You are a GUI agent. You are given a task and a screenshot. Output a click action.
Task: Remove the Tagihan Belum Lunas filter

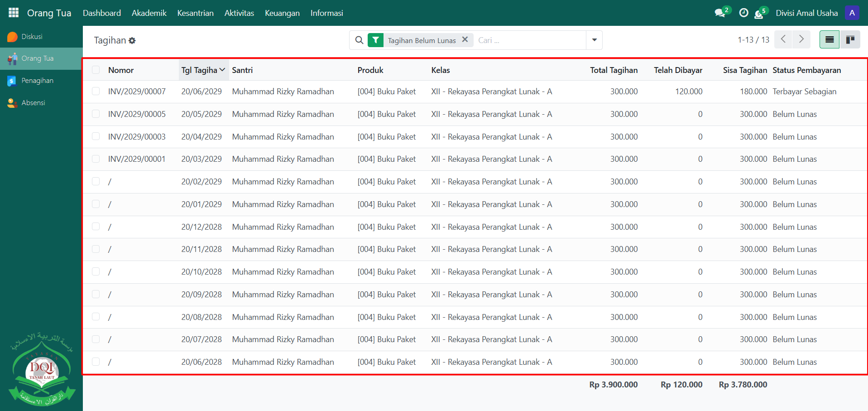(465, 40)
